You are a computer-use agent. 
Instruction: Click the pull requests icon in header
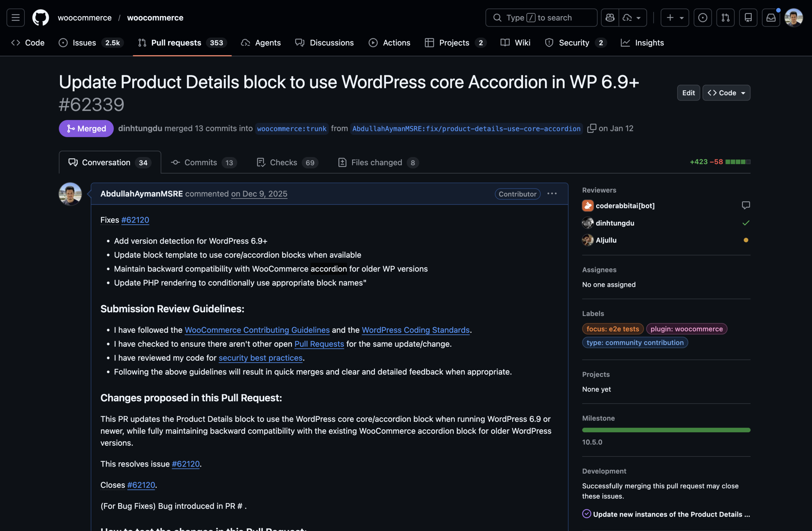(x=725, y=17)
